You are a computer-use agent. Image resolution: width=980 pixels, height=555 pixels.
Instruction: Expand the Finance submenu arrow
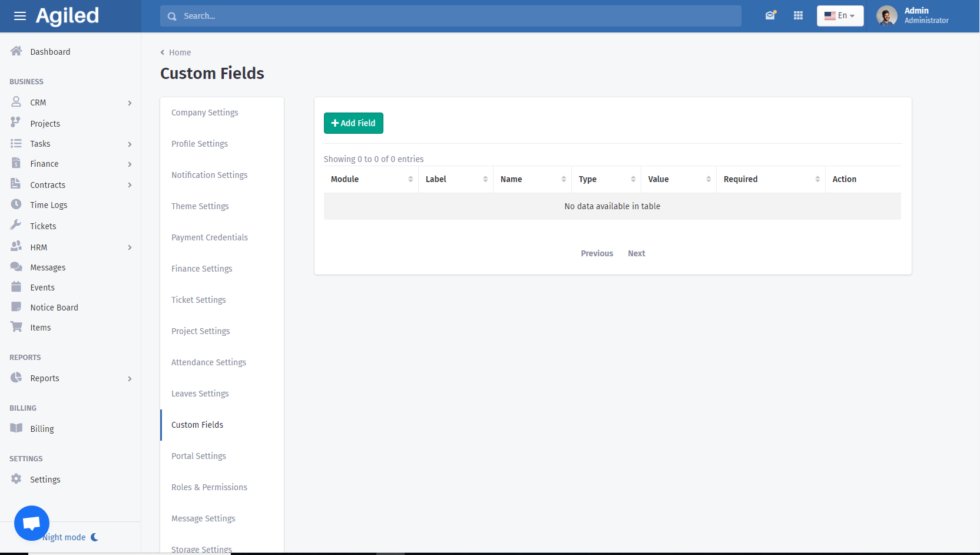[x=130, y=164]
